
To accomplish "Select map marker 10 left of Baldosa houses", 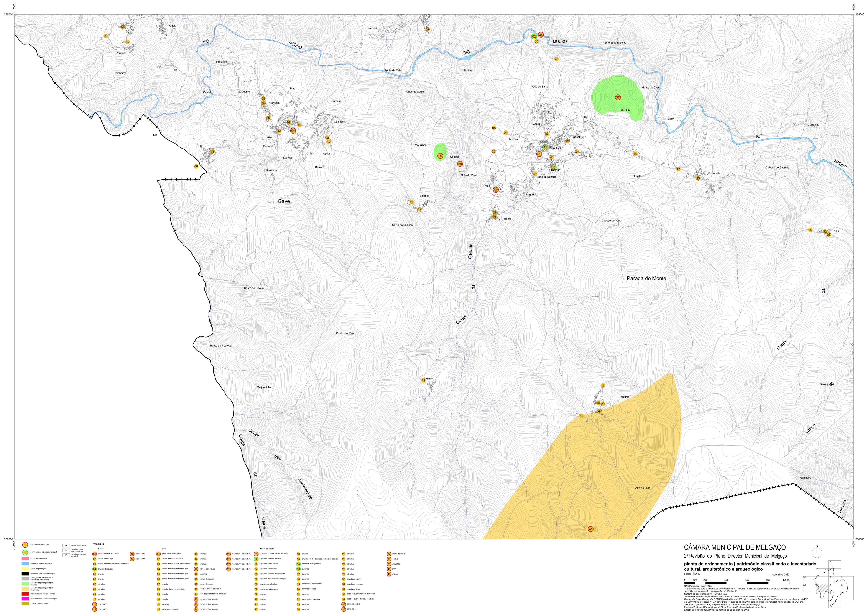I will (412, 202).
